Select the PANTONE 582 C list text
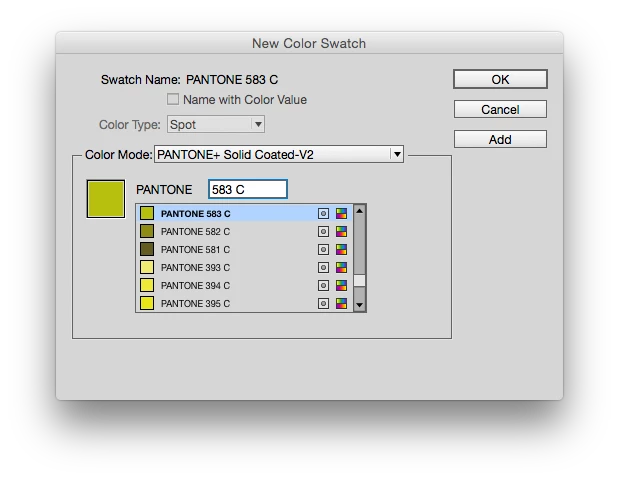Viewport: 619px width, 480px height. [195, 232]
